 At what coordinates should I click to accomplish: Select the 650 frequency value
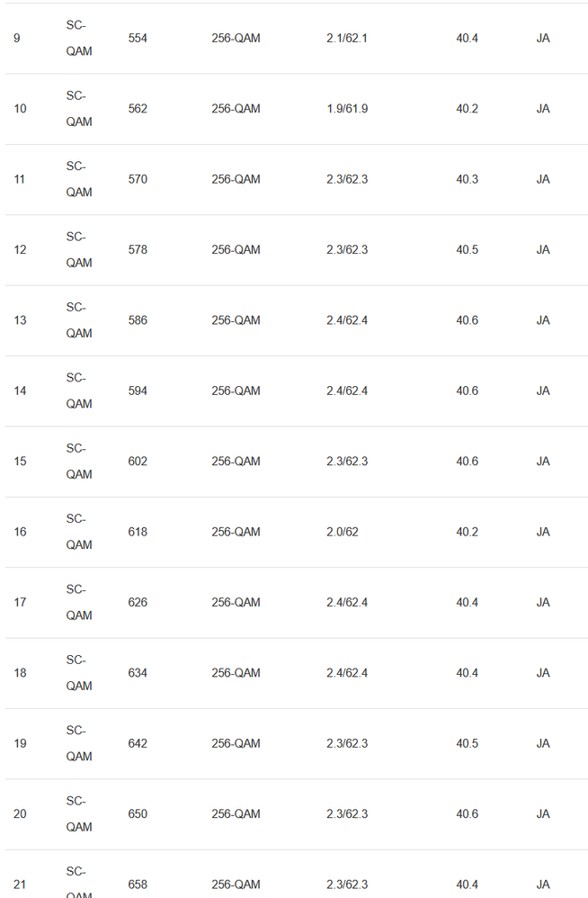click(138, 814)
